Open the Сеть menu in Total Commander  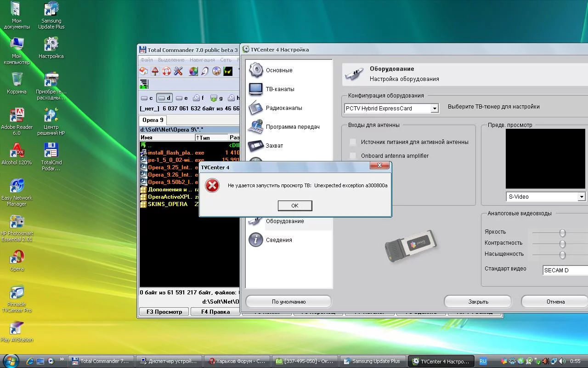click(226, 60)
